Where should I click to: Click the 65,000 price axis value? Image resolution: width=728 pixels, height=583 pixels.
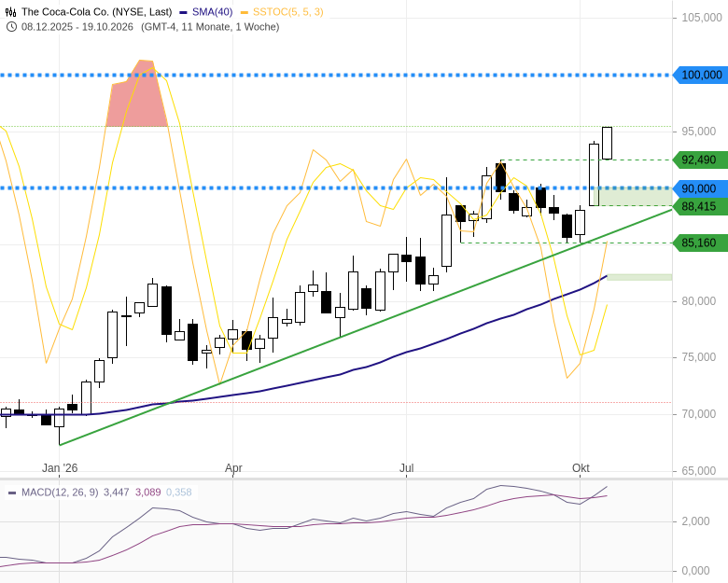pos(699,471)
